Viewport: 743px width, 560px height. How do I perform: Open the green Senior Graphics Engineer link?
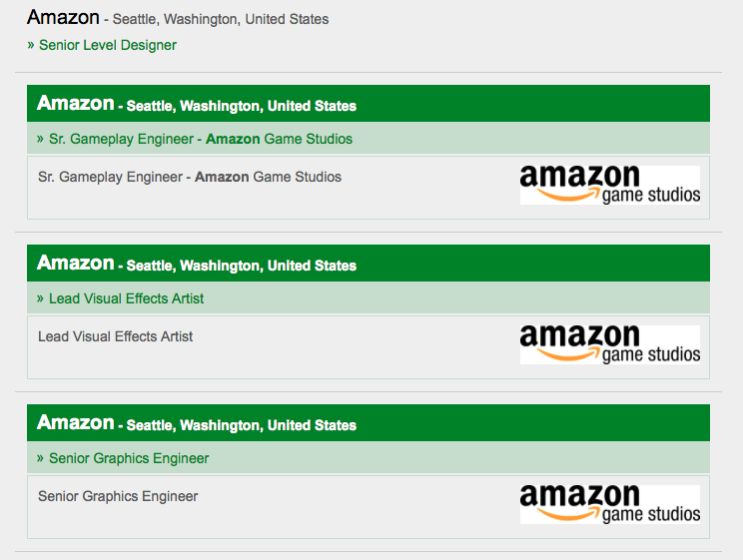coord(129,458)
